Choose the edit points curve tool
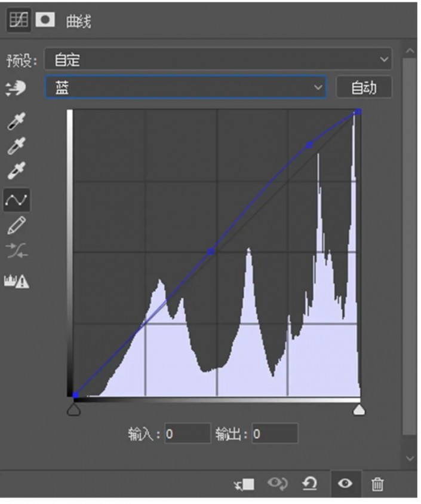The width and height of the screenshot is (421, 504). (16, 200)
